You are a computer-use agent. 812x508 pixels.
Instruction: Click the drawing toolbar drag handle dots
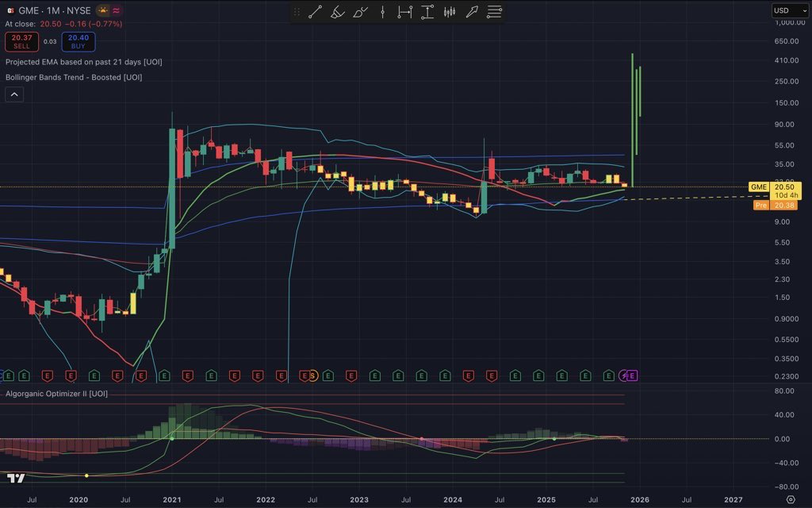299,12
